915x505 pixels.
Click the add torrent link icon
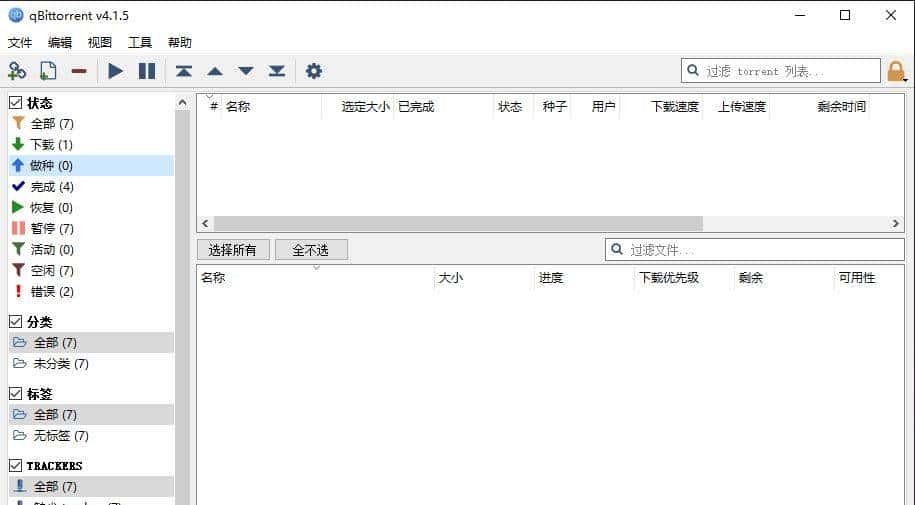point(17,71)
